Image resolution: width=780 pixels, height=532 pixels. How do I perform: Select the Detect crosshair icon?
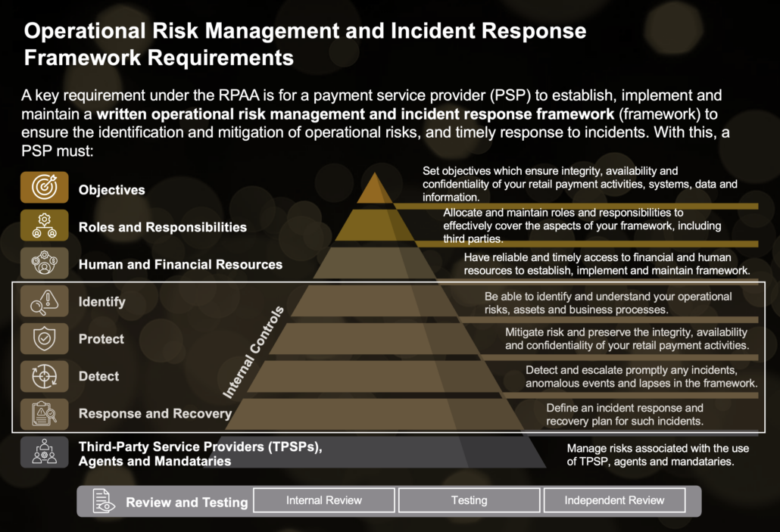click(x=44, y=376)
